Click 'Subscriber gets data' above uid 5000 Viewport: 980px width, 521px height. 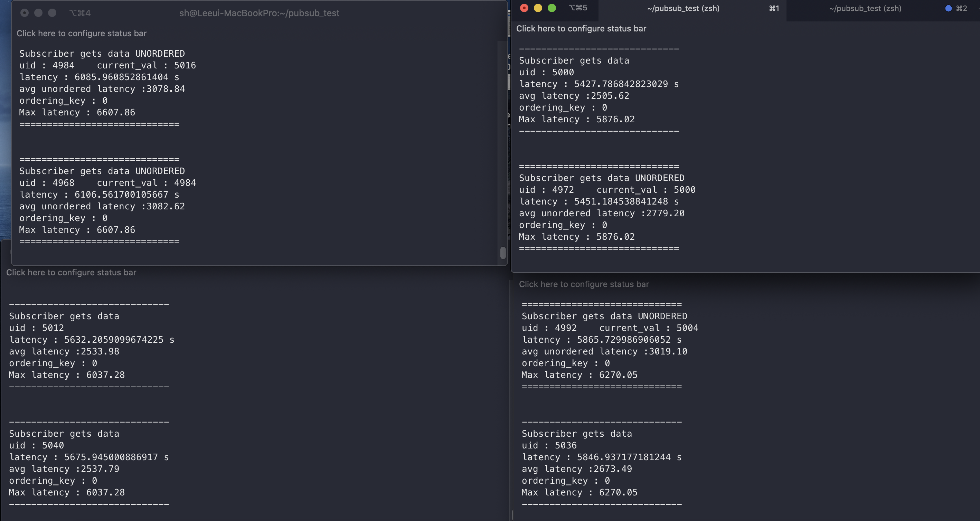pyautogui.click(x=574, y=60)
